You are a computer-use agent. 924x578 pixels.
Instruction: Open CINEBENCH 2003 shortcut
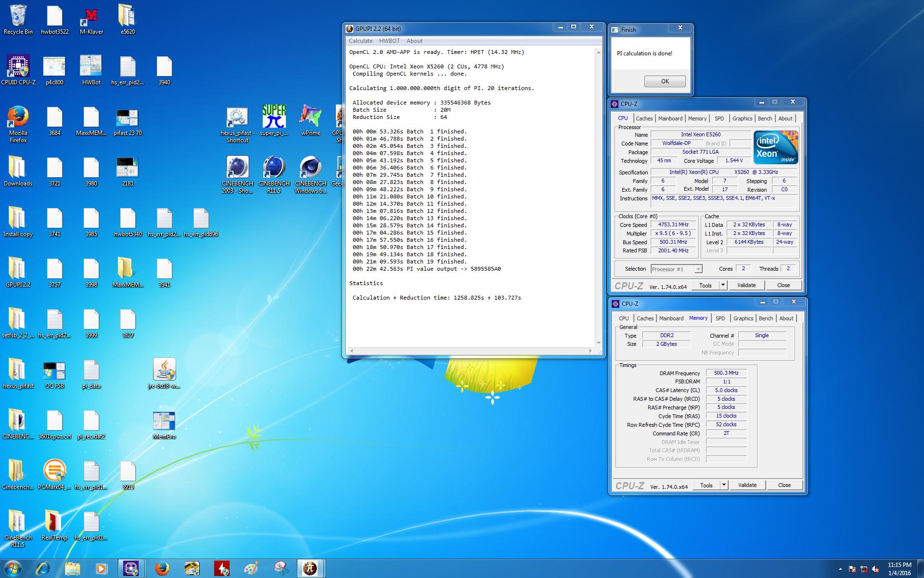237,175
